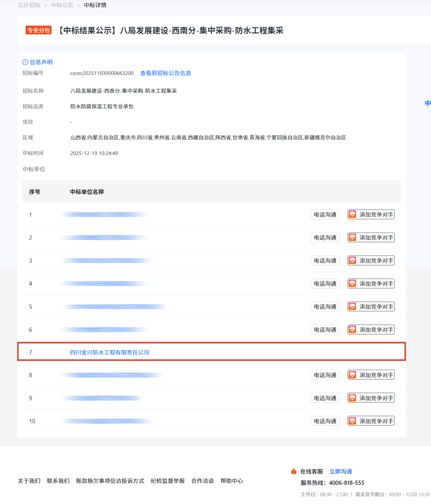Click the 帮助中心 footer link
This screenshot has height=504, width=431.
(231, 481)
